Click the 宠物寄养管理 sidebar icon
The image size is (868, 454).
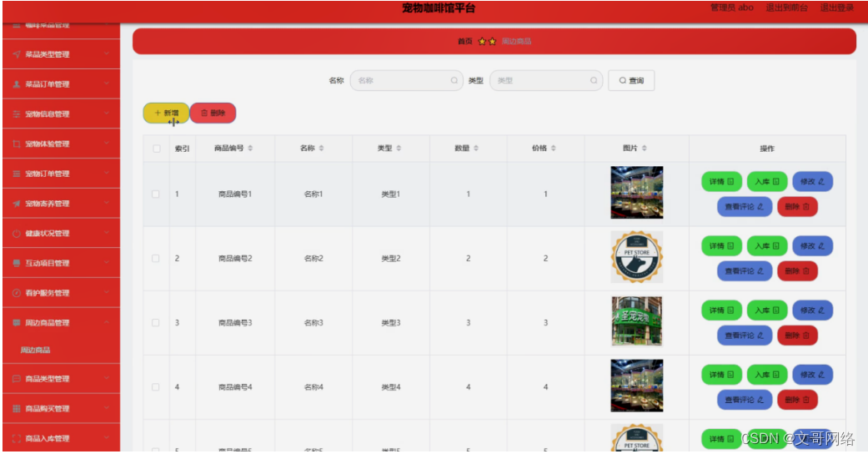coord(17,204)
